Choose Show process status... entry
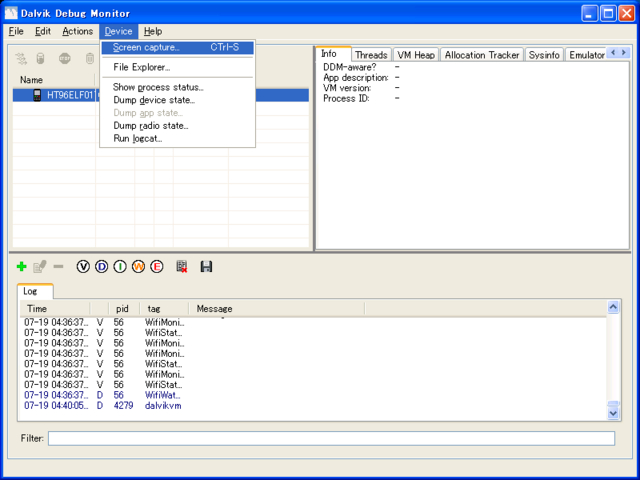 coord(178,87)
